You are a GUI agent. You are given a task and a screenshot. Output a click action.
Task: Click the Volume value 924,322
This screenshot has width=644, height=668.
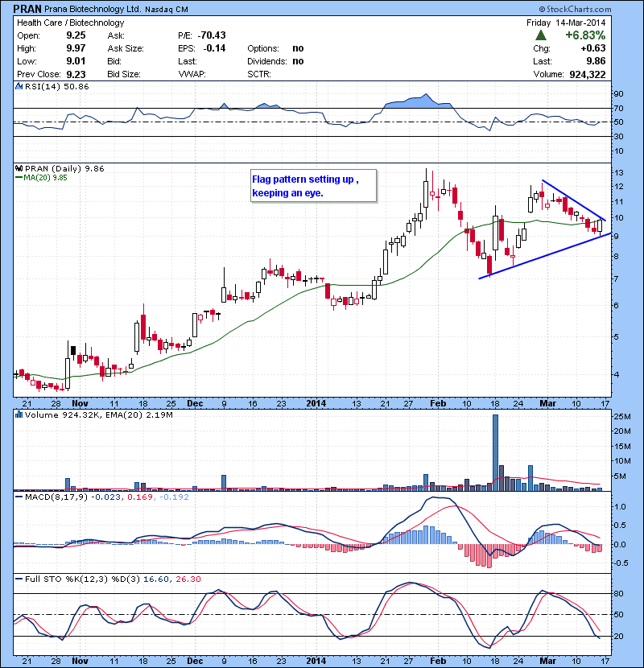[588, 75]
